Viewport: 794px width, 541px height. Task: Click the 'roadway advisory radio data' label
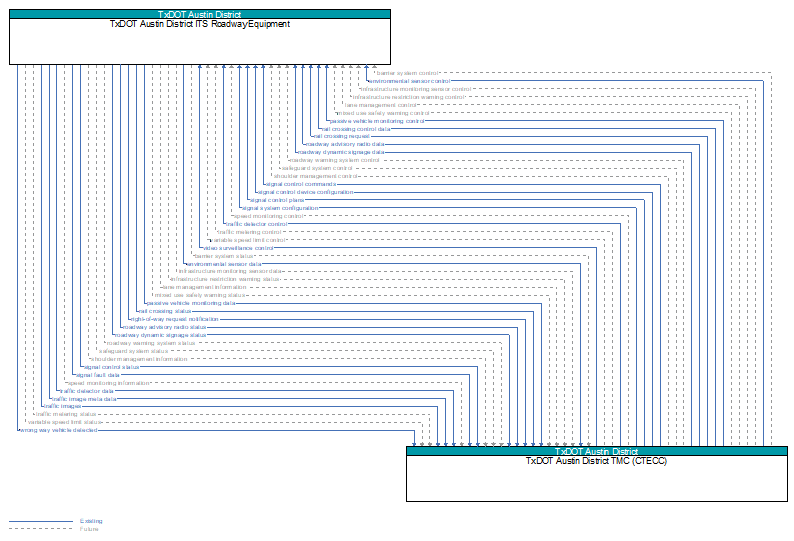click(x=345, y=144)
